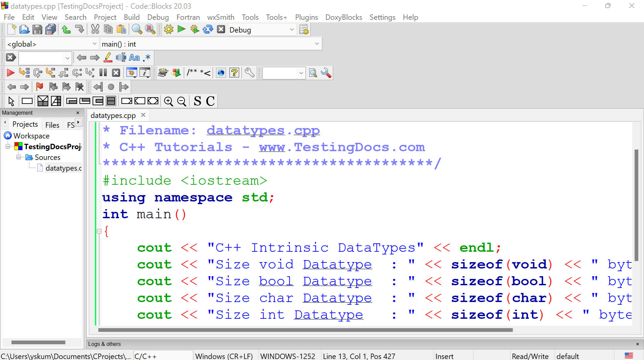Pause the debugger
Image resolution: width=644 pixels, height=360 pixels.
tap(103, 72)
